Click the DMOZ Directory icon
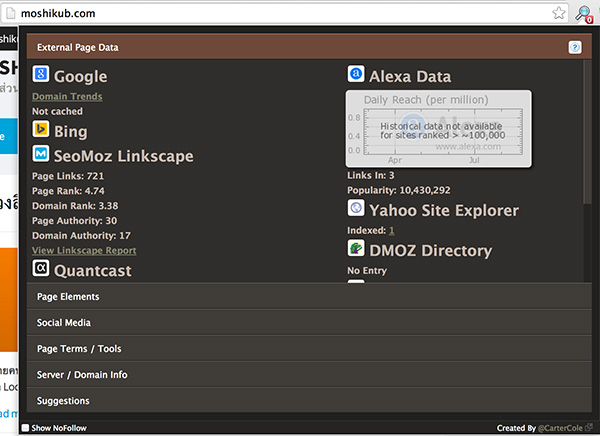The height and width of the screenshot is (436, 600). point(356,248)
